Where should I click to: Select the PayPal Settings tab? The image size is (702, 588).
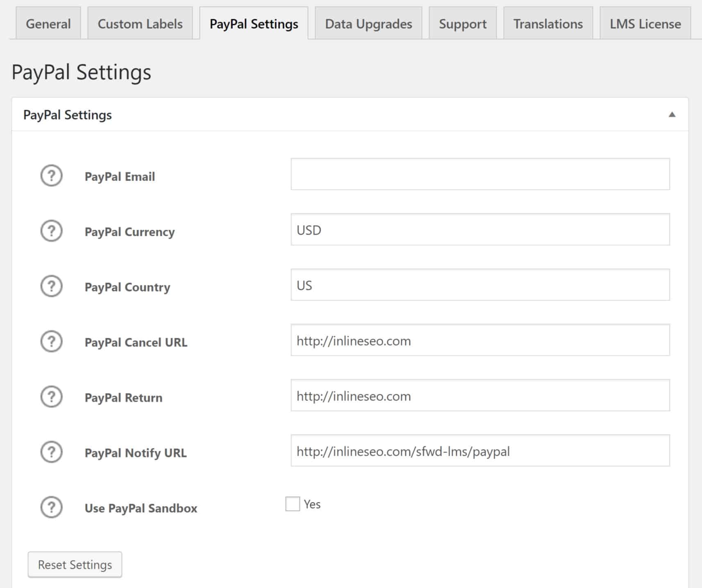point(254,24)
